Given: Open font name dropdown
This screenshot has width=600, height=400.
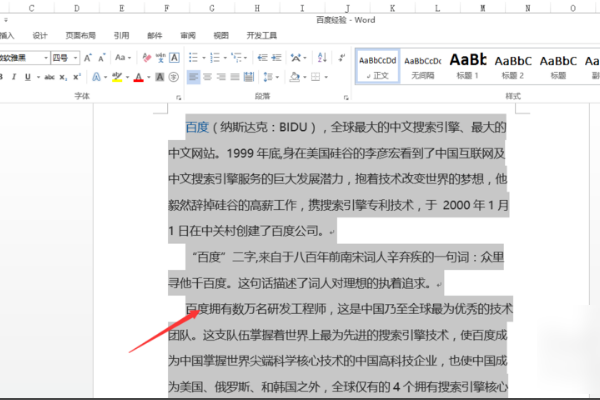Looking at the screenshot, I should tap(46, 58).
